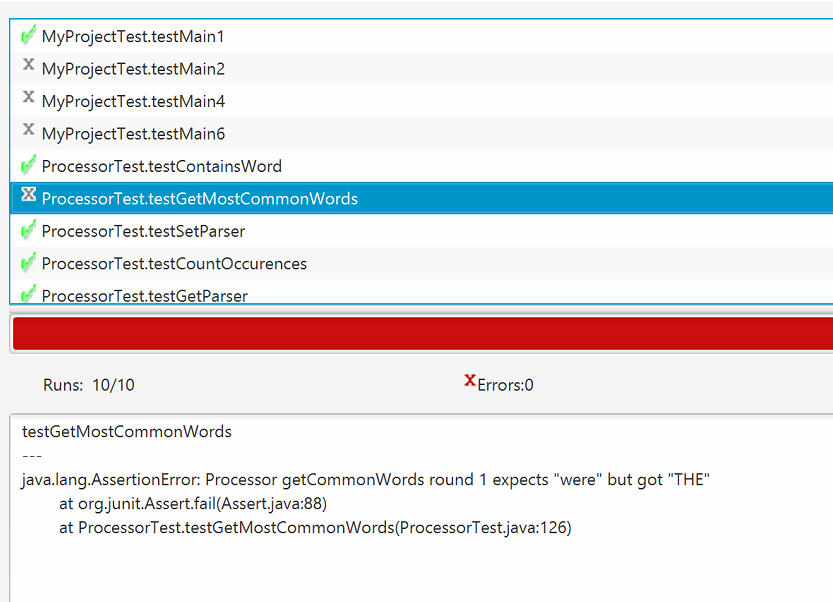The image size is (833, 602).
Task: Select the ProcessorTest.testGetParser test row
Action: (422, 292)
